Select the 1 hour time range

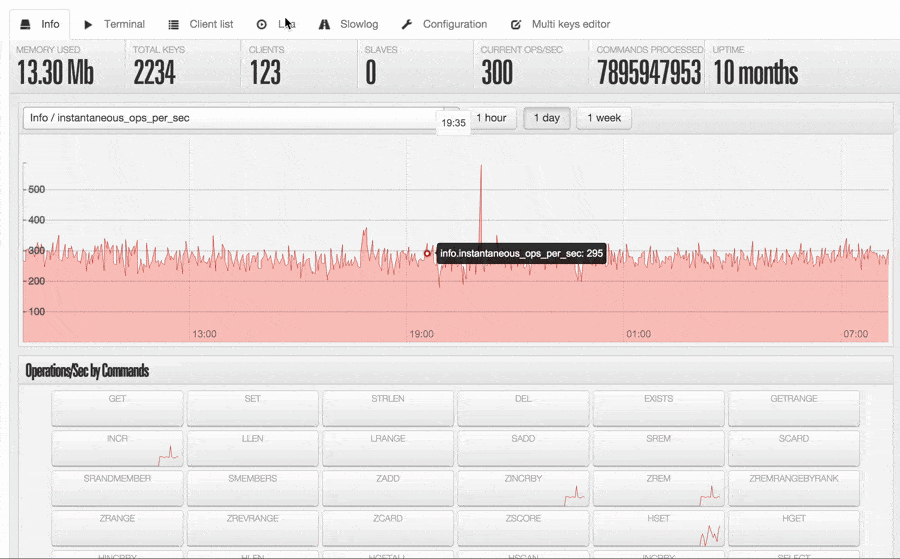(x=491, y=118)
